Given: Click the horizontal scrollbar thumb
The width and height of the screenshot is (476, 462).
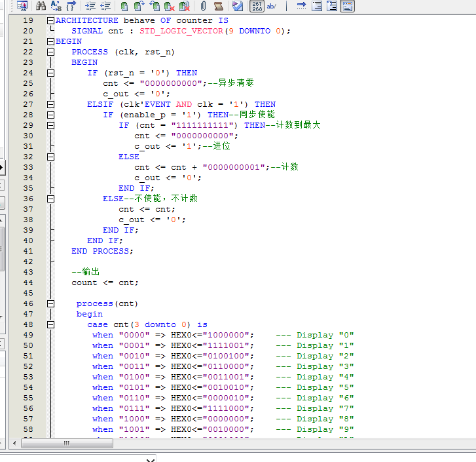Looking at the screenshot, I should [65, 444].
